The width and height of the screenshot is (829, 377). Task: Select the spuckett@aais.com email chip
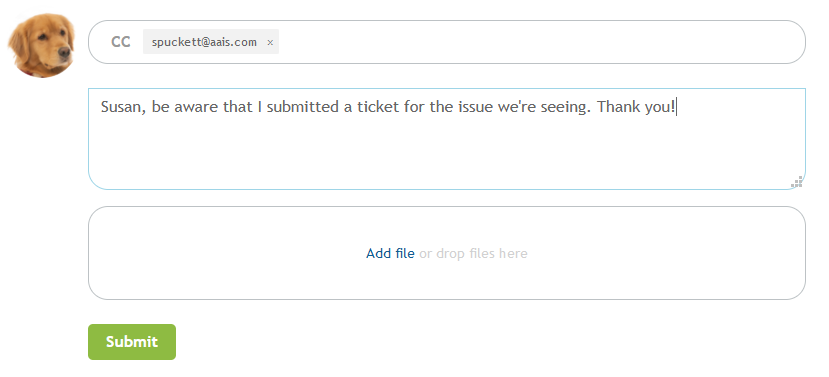pyautogui.click(x=205, y=42)
